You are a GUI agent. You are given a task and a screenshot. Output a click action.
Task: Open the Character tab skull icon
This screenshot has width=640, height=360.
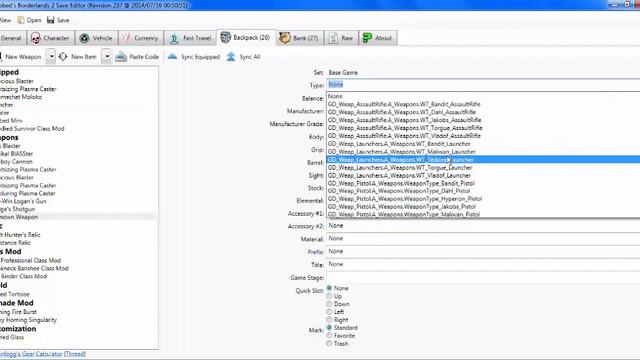36,38
